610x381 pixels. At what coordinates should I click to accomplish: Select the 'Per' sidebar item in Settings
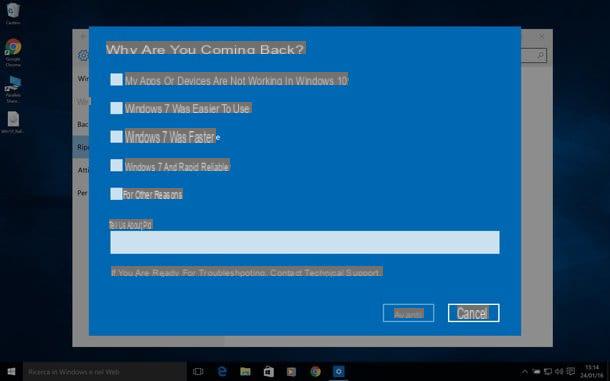pyautogui.click(x=81, y=193)
